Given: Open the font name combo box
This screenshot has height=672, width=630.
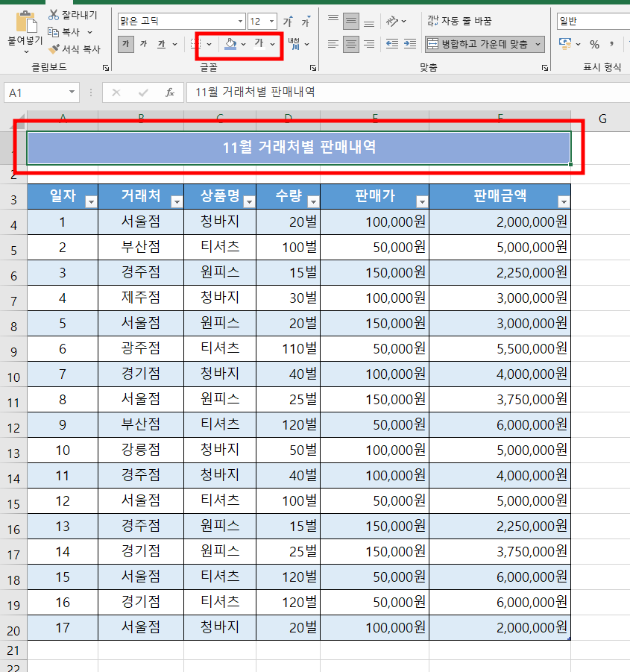Looking at the screenshot, I should click(x=181, y=21).
